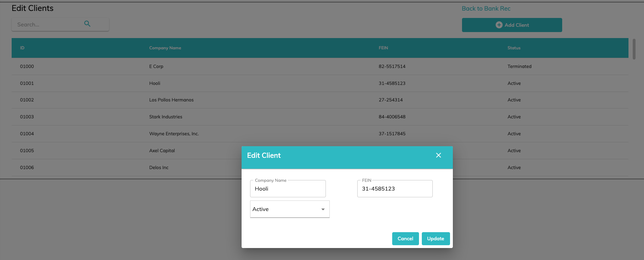Image resolution: width=644 pixels, height=260 pixels.
Task: Click the Update button
Action: coord(436,239)
